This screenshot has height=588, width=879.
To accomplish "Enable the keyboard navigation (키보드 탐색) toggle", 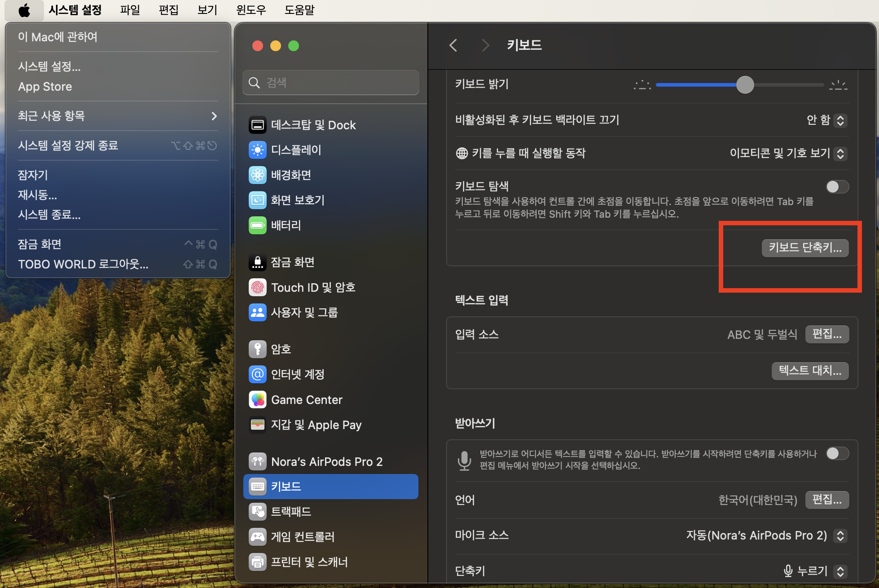I will click(837, 187).
